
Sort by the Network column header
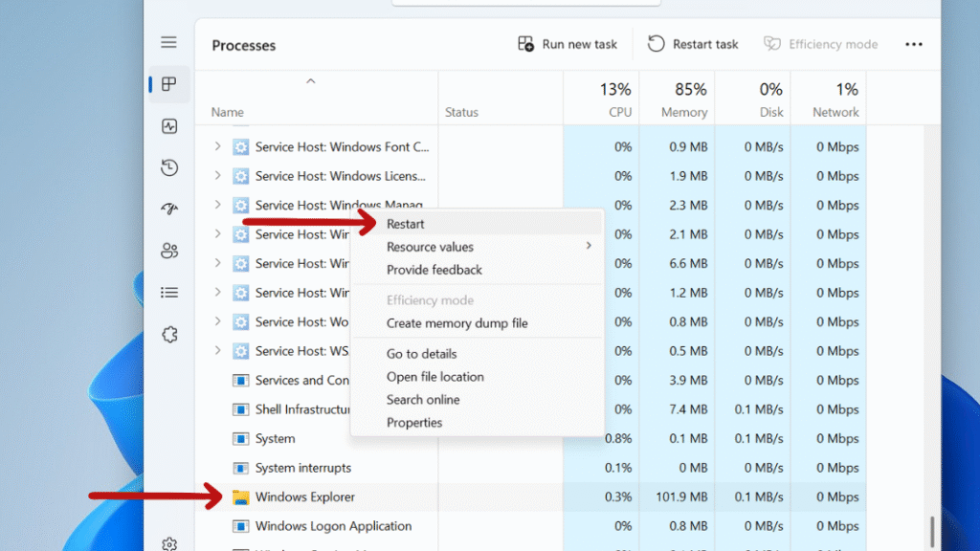829,99
